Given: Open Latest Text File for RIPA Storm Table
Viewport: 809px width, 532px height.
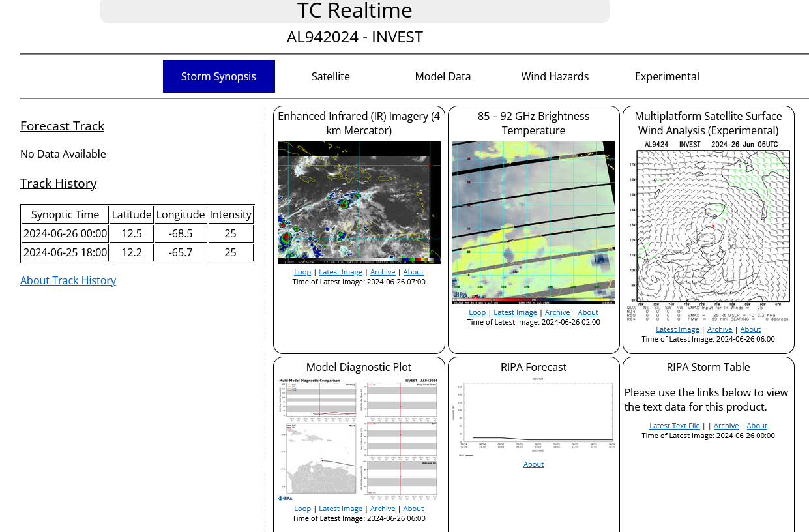Looking at the screenshot, I should (674, 426).
